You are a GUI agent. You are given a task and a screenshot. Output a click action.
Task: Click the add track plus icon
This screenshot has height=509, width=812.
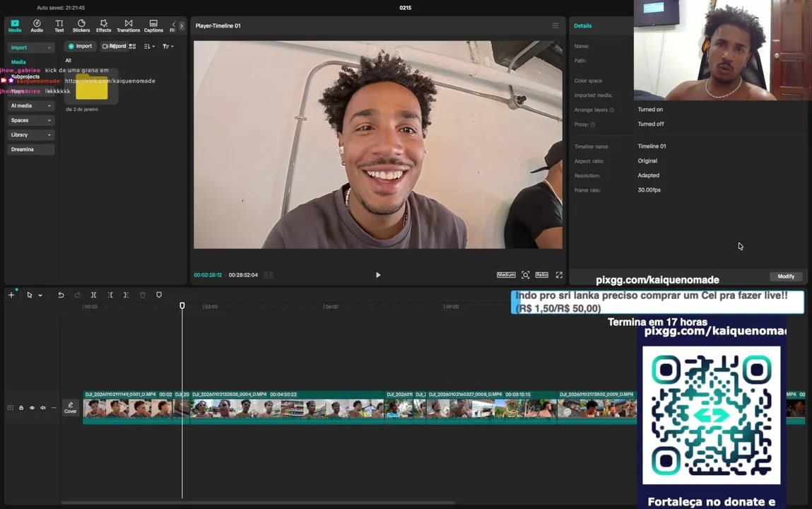[11, 295]
